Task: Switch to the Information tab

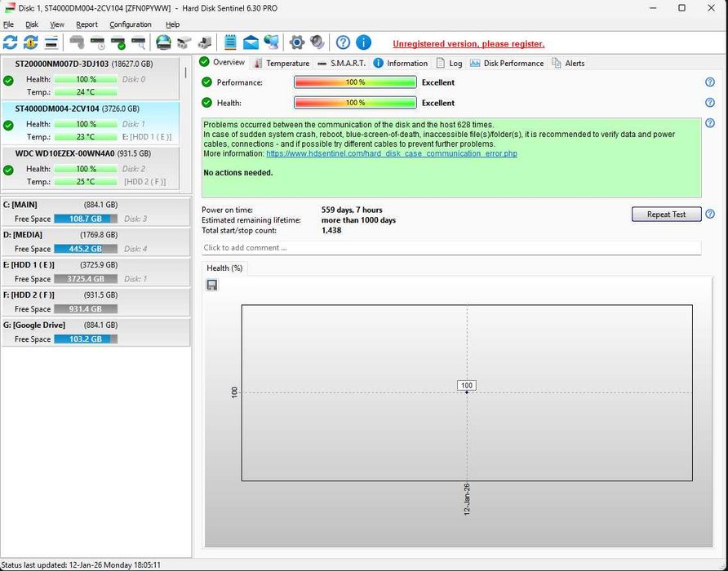Action: [x=401, y=63]
